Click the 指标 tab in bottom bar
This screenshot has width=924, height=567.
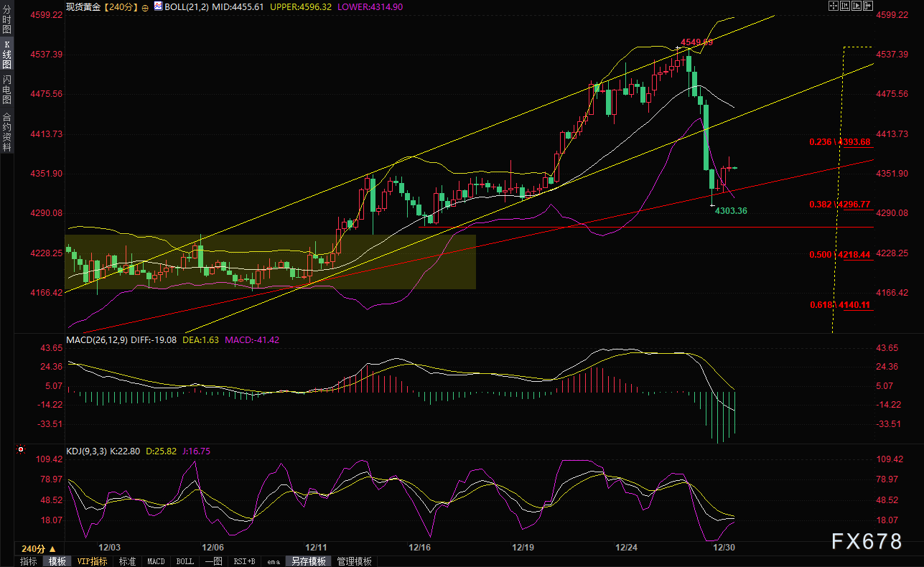point(29,561)
